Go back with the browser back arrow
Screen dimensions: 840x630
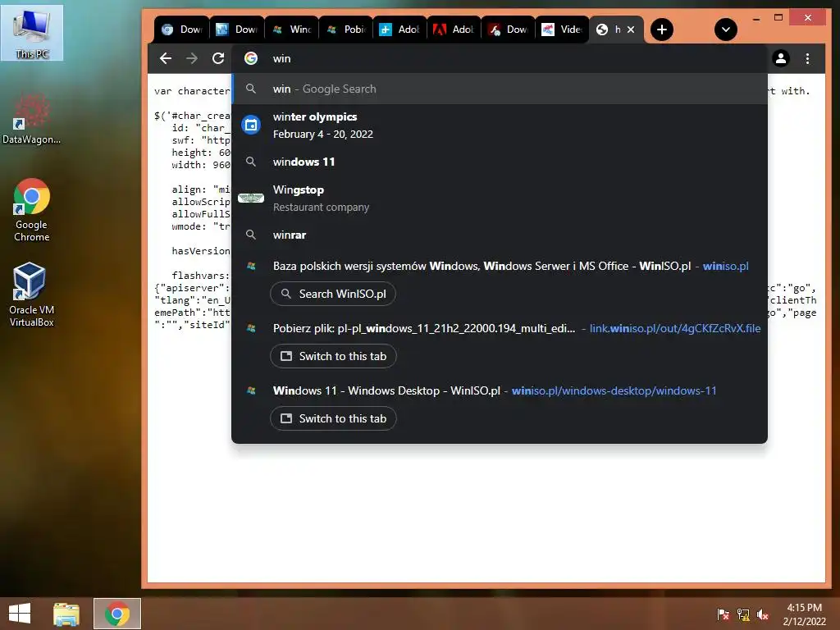(x=166, y=58)
